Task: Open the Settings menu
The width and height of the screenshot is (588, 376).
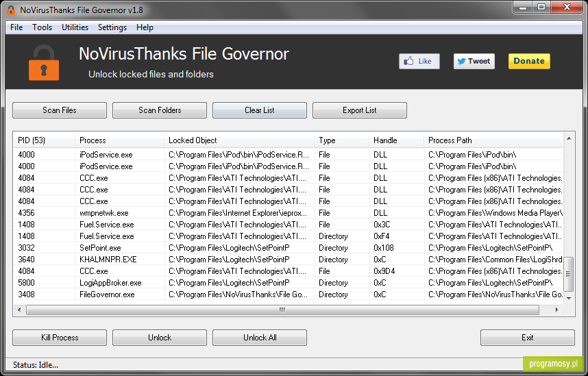Action: [112, 27]
